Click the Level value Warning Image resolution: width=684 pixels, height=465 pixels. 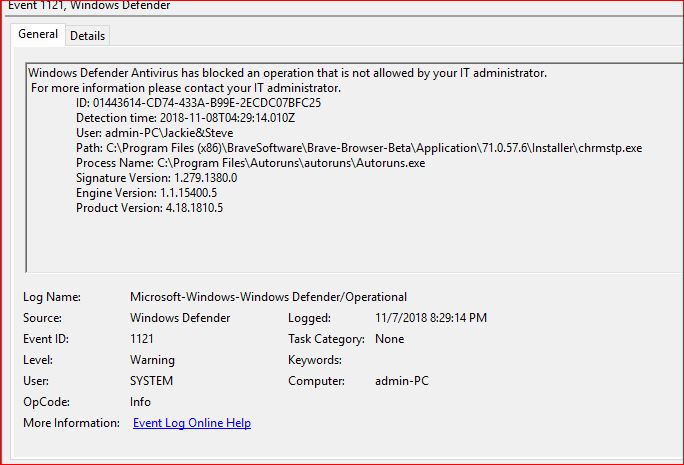click(x=152, y=360)
